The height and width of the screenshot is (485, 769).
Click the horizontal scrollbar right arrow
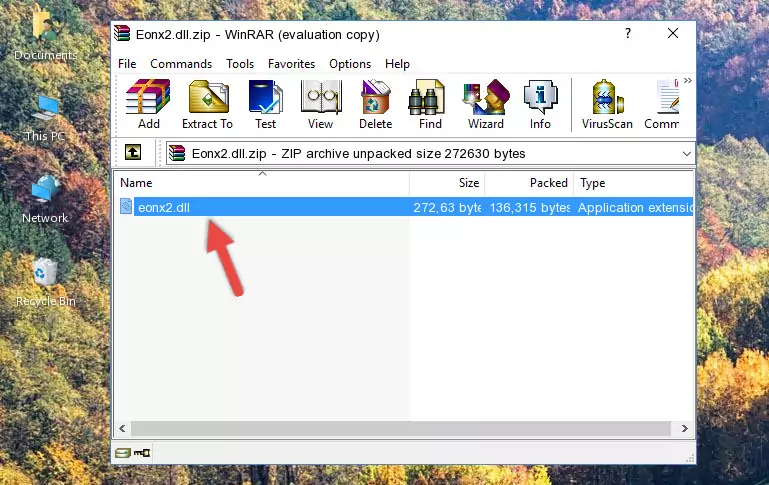tap(685, 429)
